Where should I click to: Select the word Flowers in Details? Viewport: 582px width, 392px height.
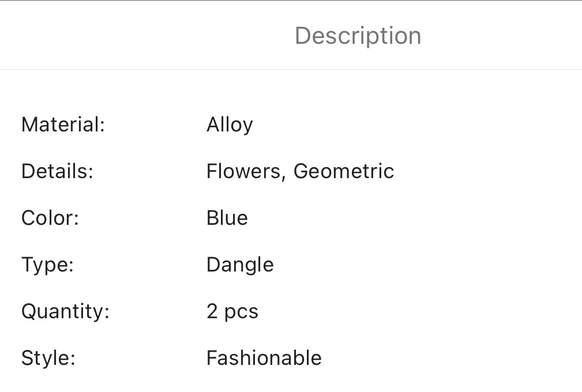[243, 171]
